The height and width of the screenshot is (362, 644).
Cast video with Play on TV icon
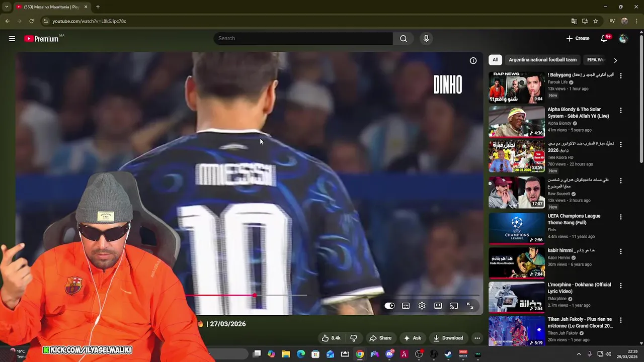(x=454, y=306)
